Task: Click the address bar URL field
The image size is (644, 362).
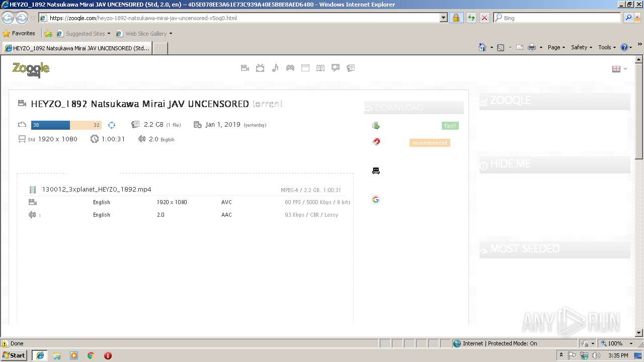Action: (239, 18)
